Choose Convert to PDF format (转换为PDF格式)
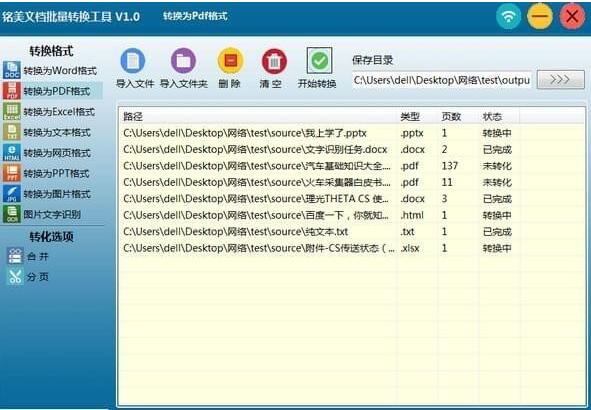Image resolution: width=591 pixels, height=410 pixels. pos(52,91)
